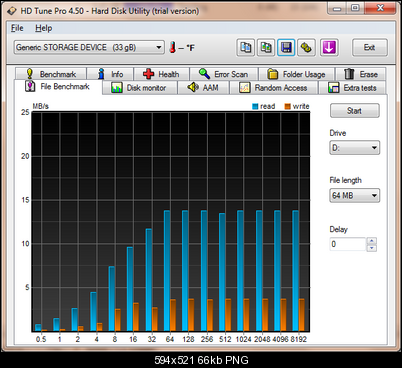Screen dimensions: 402x368
Task: Click the File Benchmark tab icon
Action: tap(30, 86)
